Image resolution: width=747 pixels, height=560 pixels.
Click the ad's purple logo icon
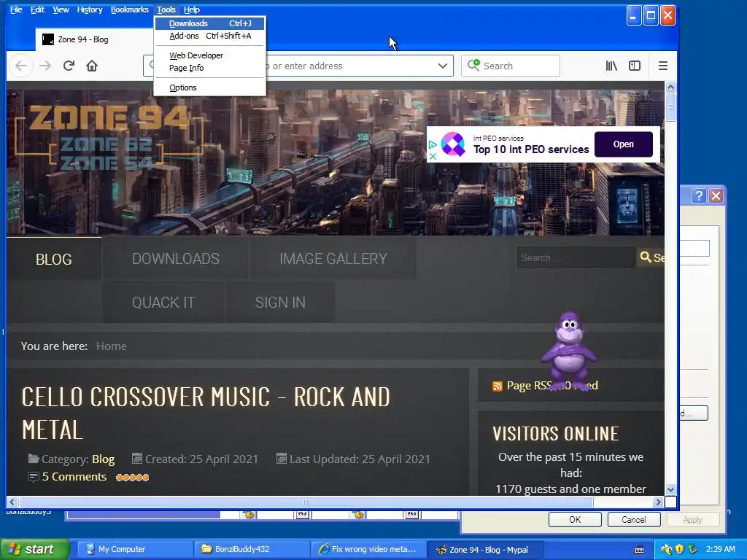(x=452, y=144)
